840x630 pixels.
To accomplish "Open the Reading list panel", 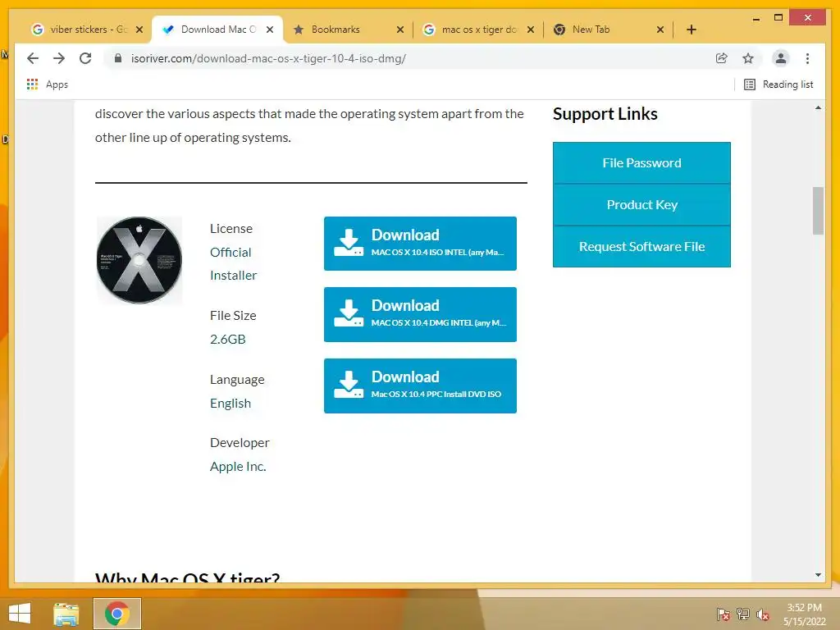I will pyautogui.click(x=779, y=84).
